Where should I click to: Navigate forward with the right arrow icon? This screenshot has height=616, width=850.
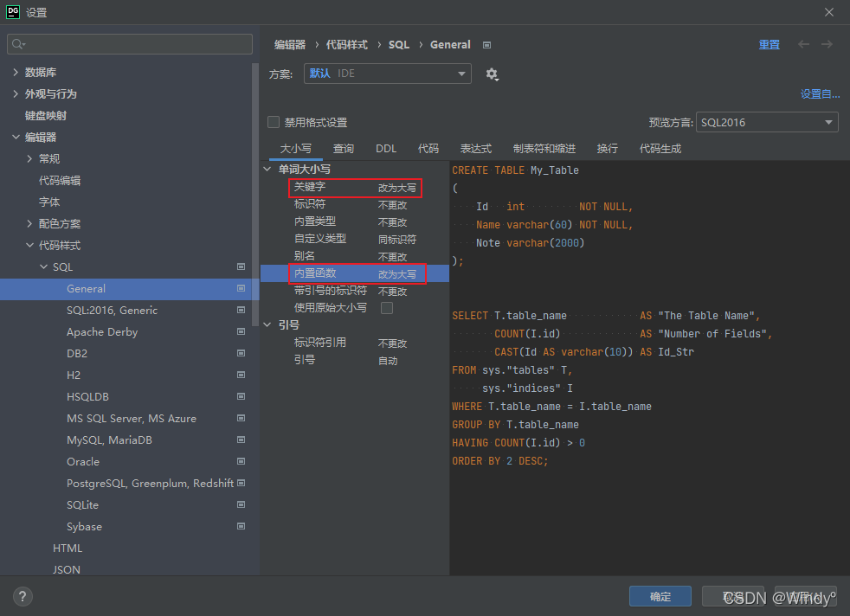click(827, 44)
